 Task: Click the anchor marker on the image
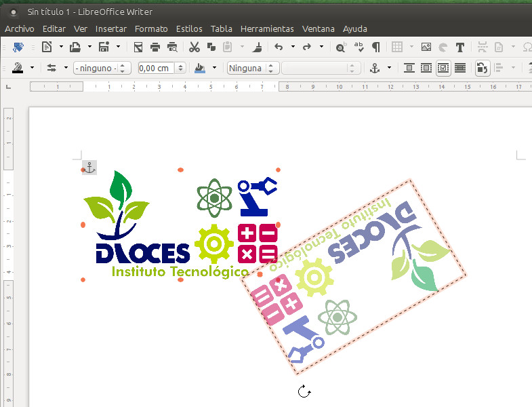click(89, 168)
